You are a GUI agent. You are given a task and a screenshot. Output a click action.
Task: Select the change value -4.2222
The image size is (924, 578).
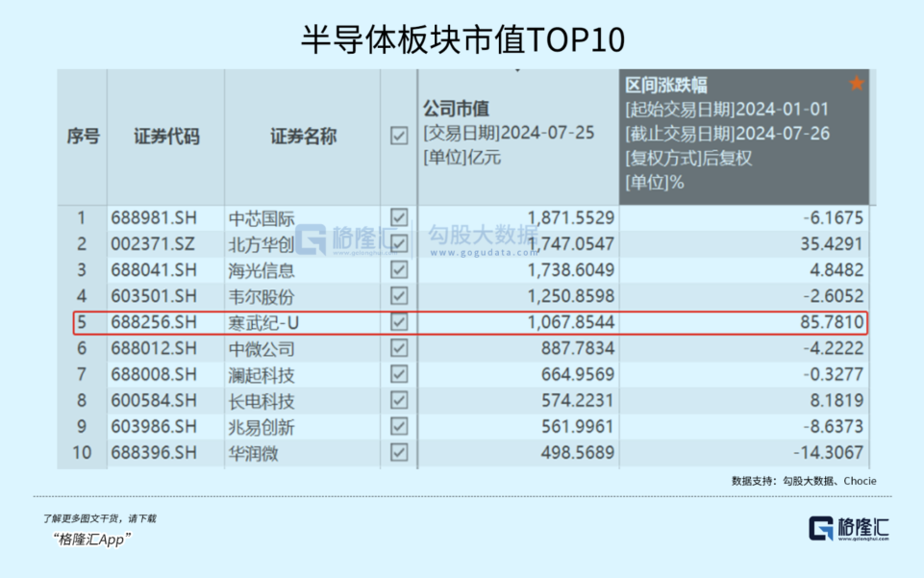[x=834, y=349]
